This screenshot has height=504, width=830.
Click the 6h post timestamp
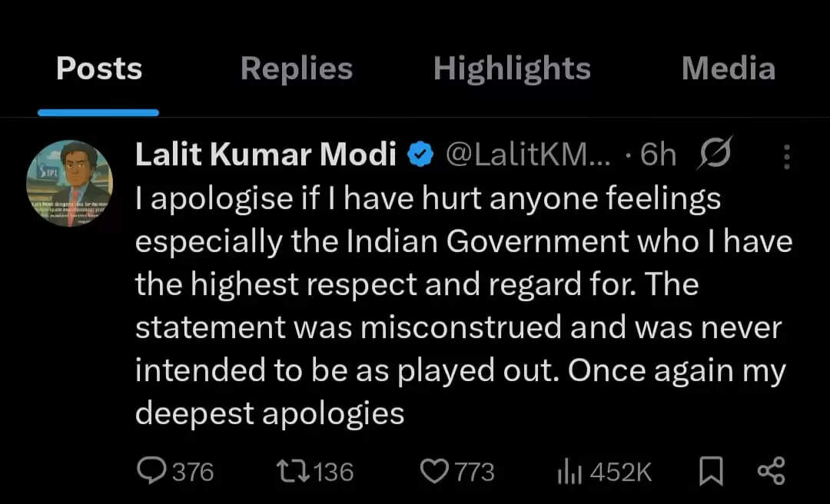pos(659,155)
